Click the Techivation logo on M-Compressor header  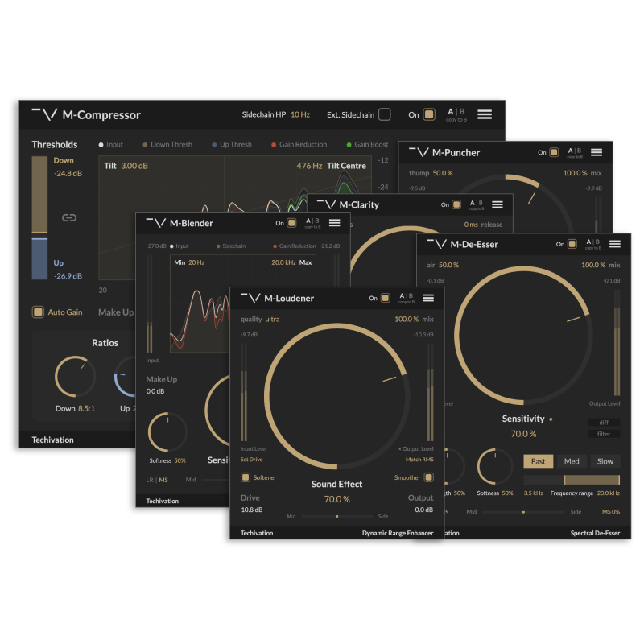47,114
